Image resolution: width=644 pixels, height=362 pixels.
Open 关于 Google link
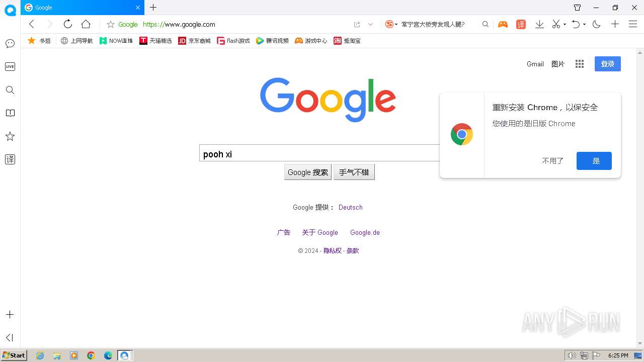tap(320, 232)
